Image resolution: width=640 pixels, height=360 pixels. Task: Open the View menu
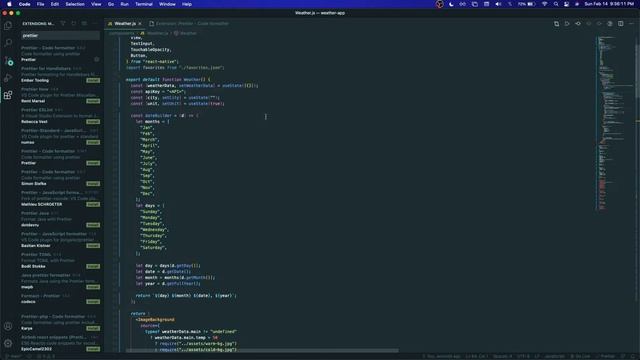pyautogui.click(x=96, y=4)
